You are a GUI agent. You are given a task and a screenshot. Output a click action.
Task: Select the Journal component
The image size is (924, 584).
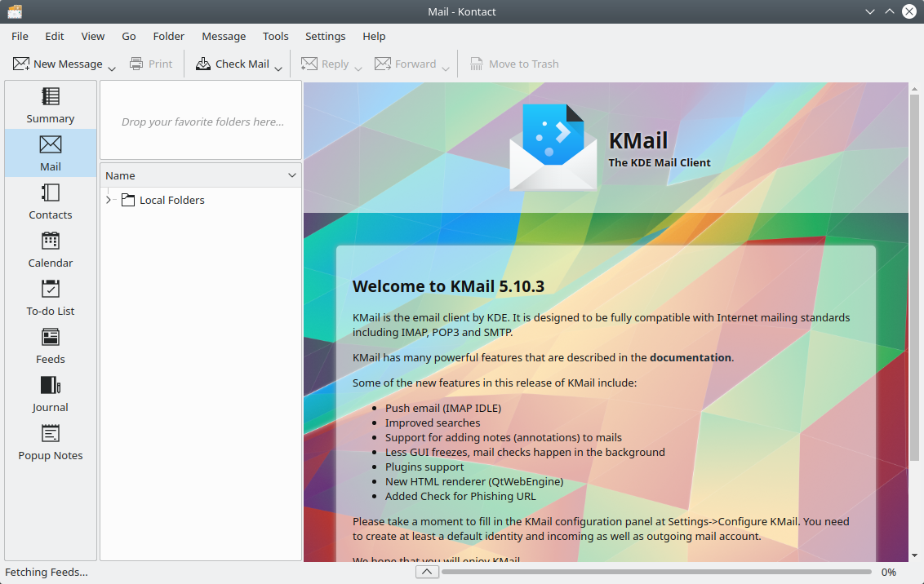tap(51, 394)
